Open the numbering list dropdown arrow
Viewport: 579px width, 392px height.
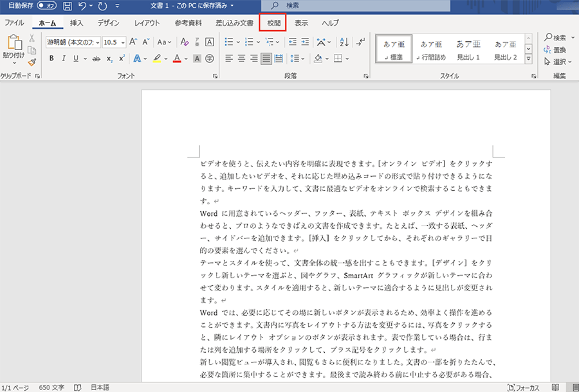[258, 42]
